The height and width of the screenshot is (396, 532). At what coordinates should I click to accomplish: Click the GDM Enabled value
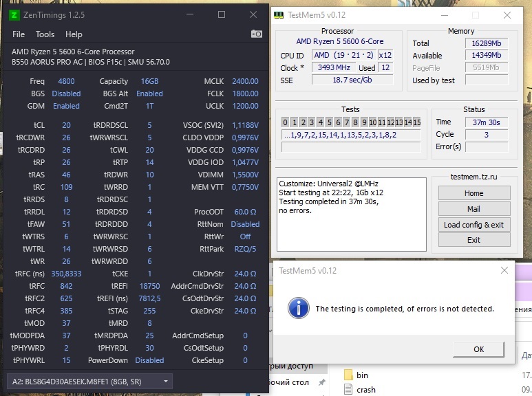66,106
